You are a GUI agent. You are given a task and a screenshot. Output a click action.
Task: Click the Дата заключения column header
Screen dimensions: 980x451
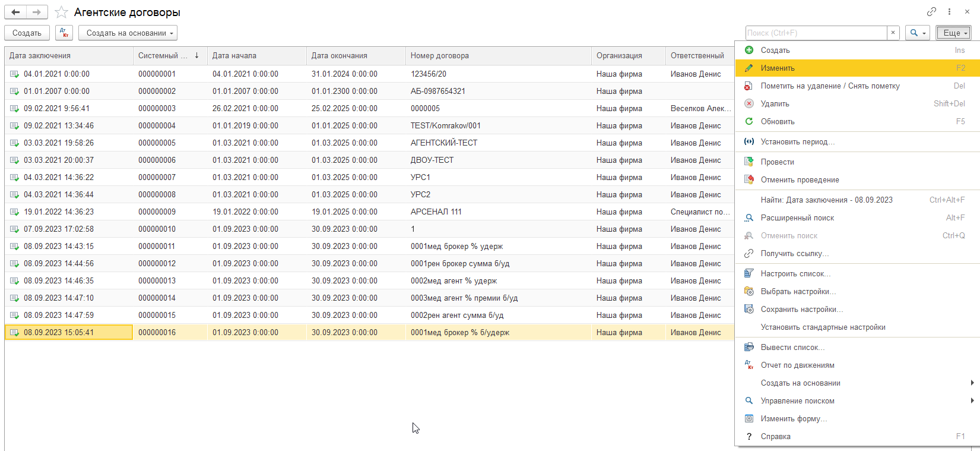click(x=69, y=55)
